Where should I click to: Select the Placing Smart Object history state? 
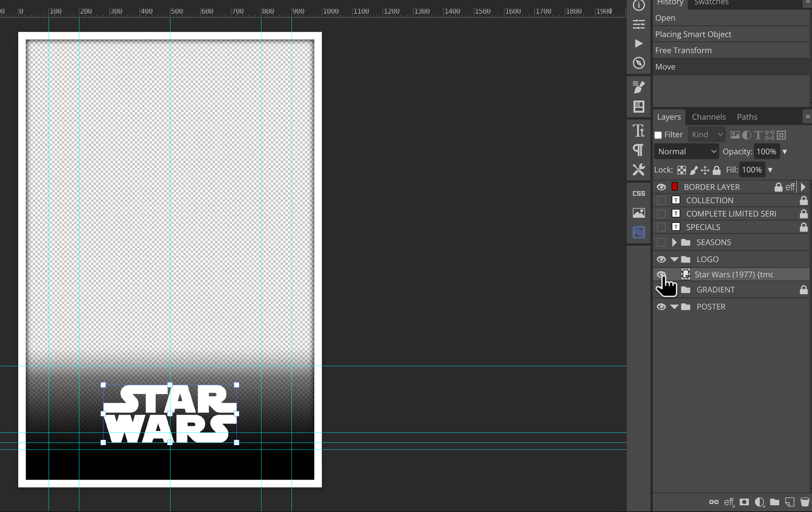[731, 35]
